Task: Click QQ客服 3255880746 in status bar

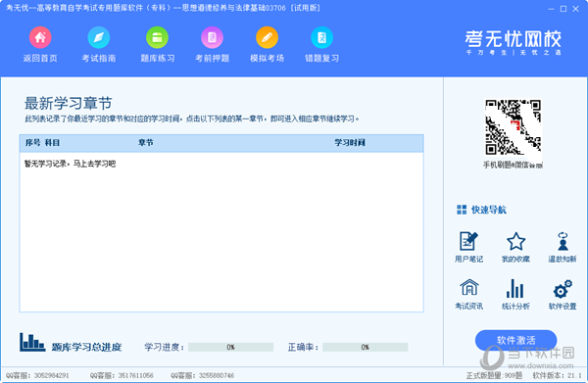Action: pyautogui.click(x=203, y=375)
